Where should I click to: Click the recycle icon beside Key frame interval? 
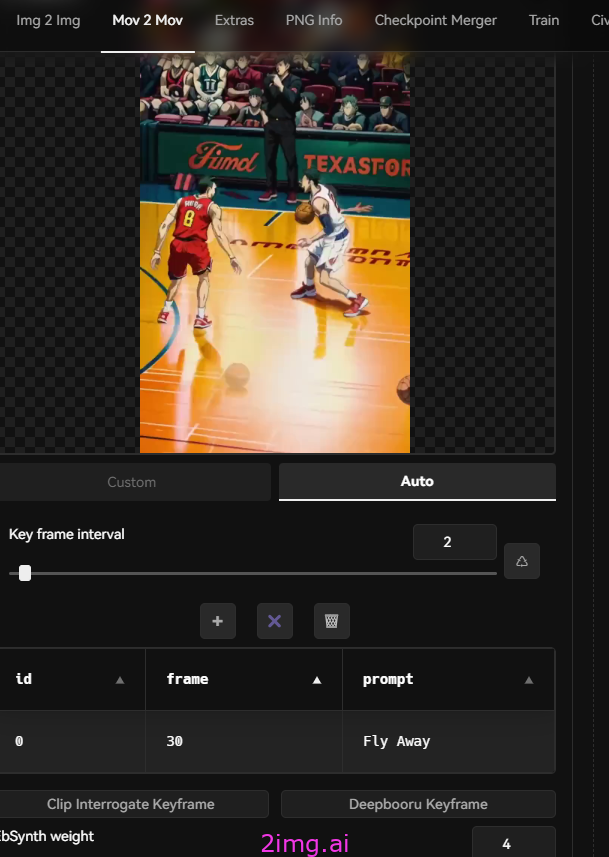[522, 561]
